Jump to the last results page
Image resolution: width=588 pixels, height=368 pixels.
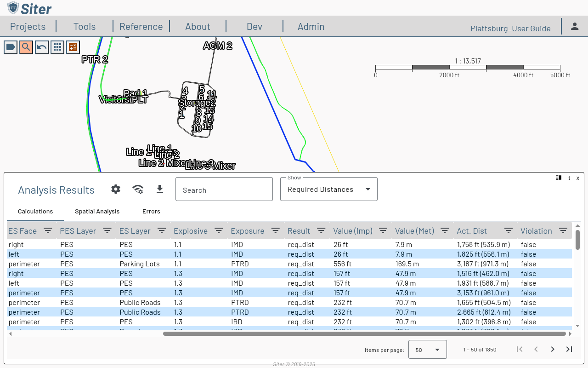coord(569,349)
